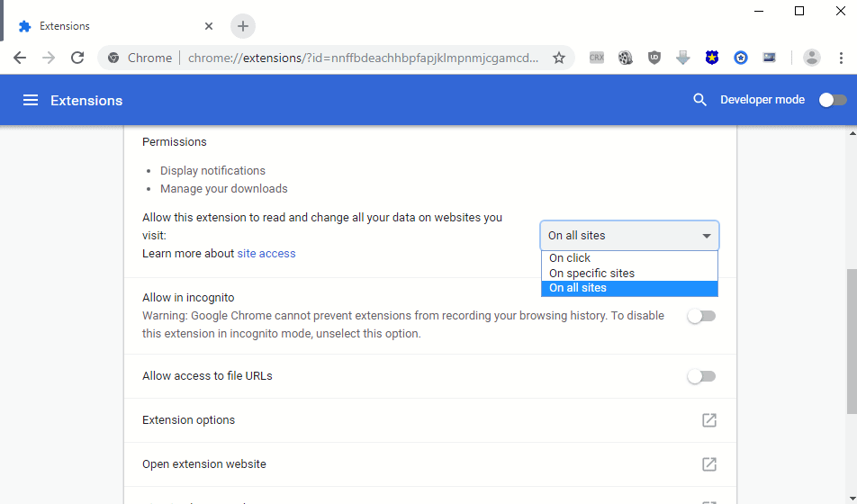857x504 pixels.
Task: Open the Chrome profile avatar
Action: pyautogui.click(x=812, y=58)
